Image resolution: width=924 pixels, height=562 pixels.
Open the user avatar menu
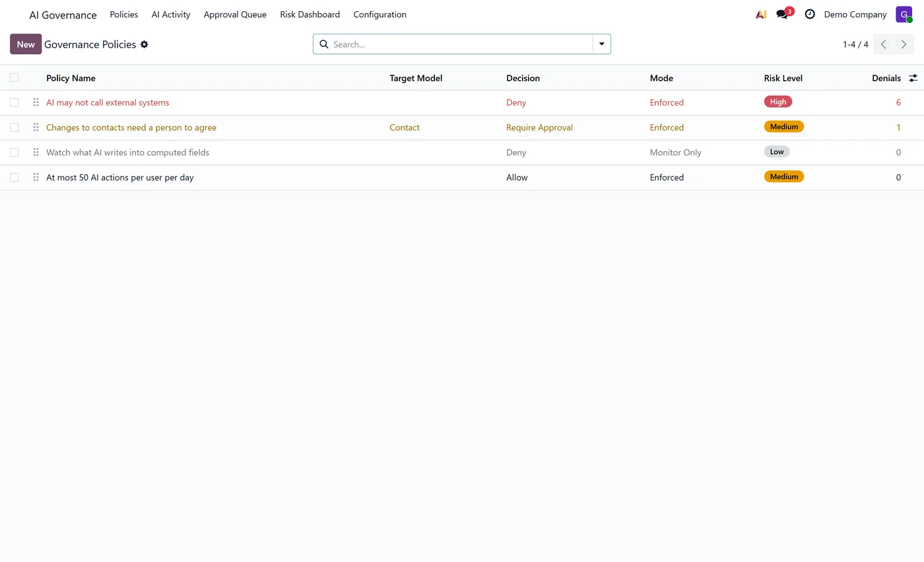[x=904, y=15]
